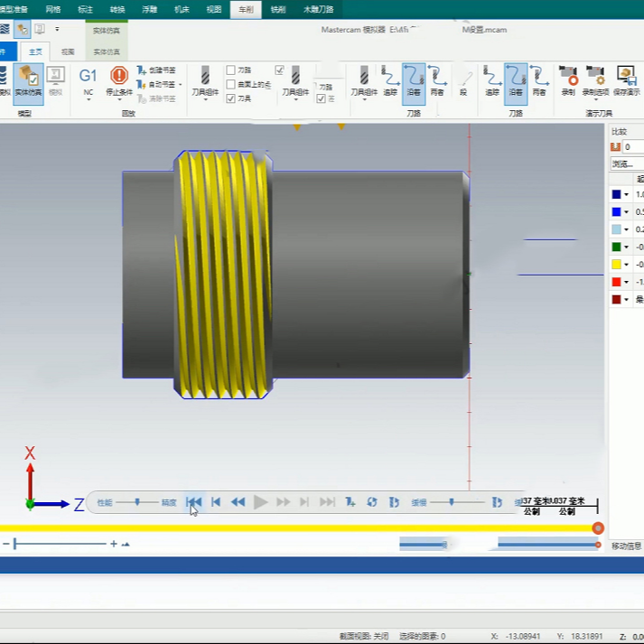Image resolution: width=644 pixels, height=644 pixels.
Task: Open the 停止条件 stop conditions button
Action: [x=119, y=81]
